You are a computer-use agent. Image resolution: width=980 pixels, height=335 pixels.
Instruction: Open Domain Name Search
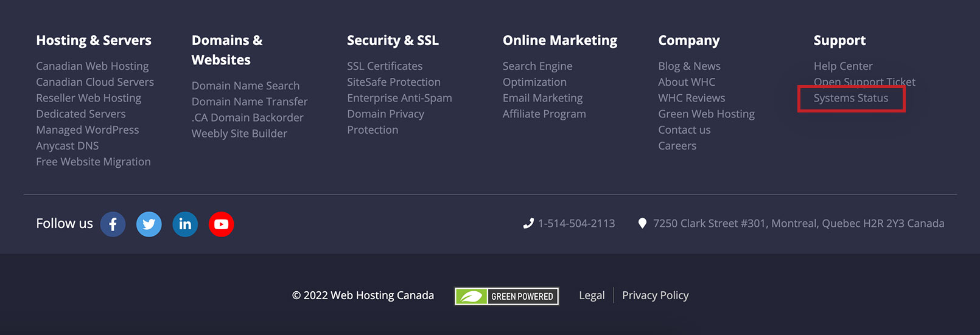[245, 86]
